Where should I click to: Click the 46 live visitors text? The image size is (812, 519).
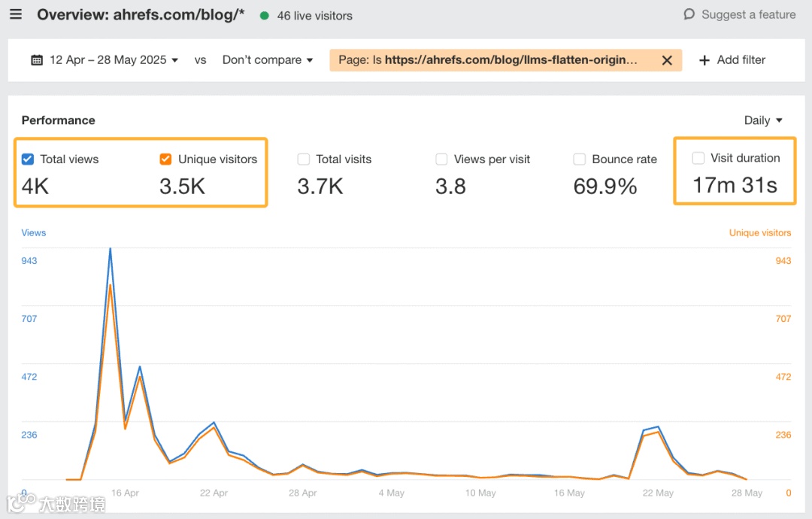pos(314,16)
